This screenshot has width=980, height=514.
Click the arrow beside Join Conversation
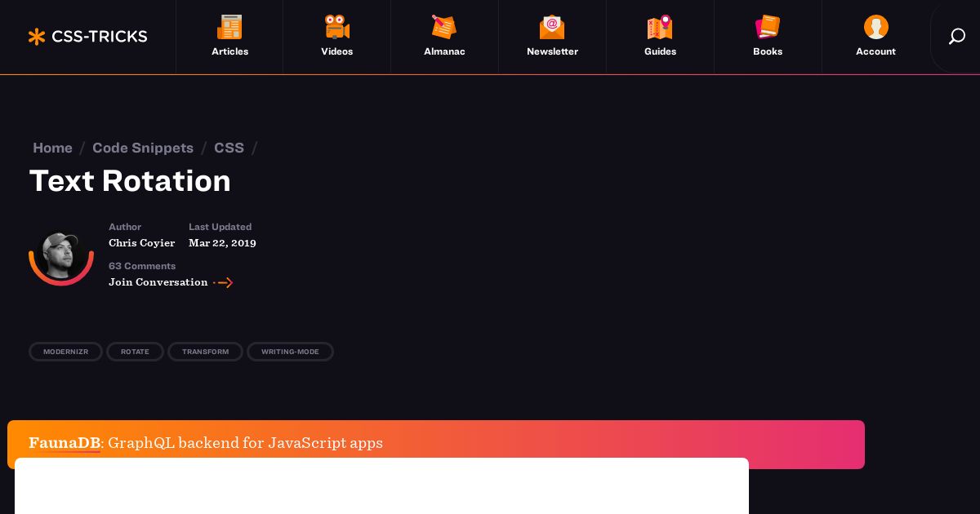[224, 282]
